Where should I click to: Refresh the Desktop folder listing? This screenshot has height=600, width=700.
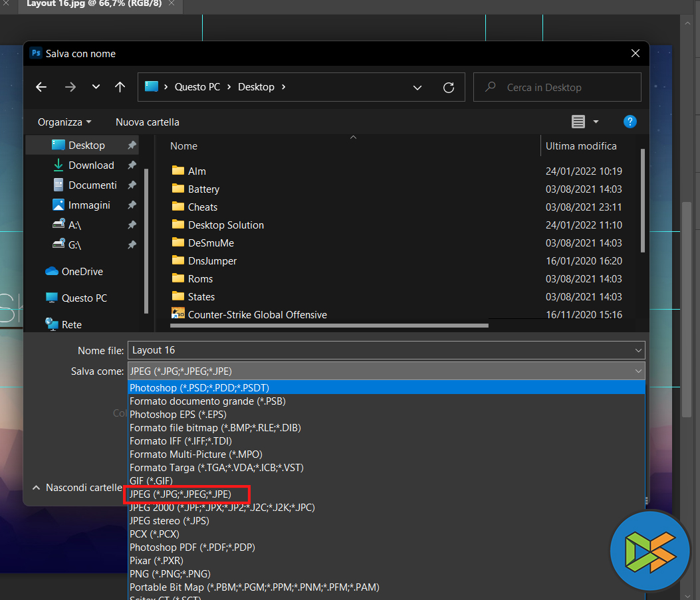(449, 87)
